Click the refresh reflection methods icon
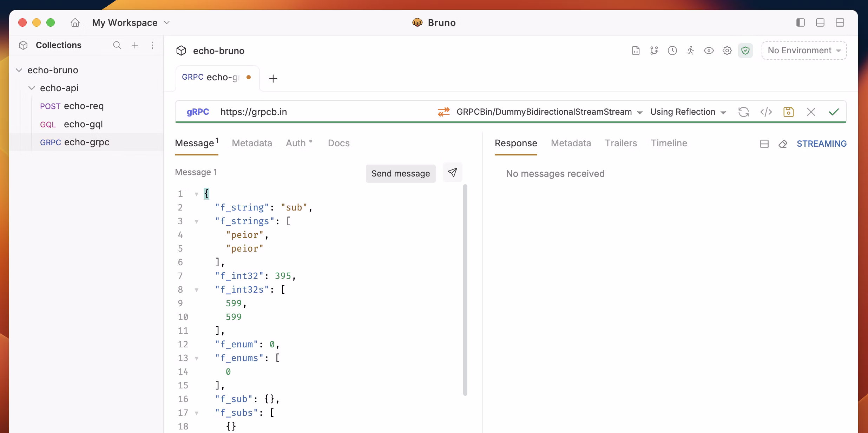868x433 pixels. pos(743,112)
